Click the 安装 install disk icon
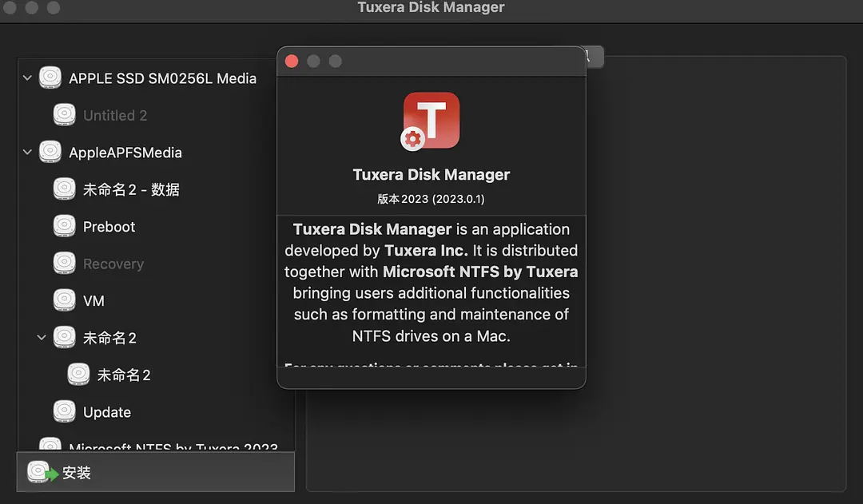 [42, 472]
